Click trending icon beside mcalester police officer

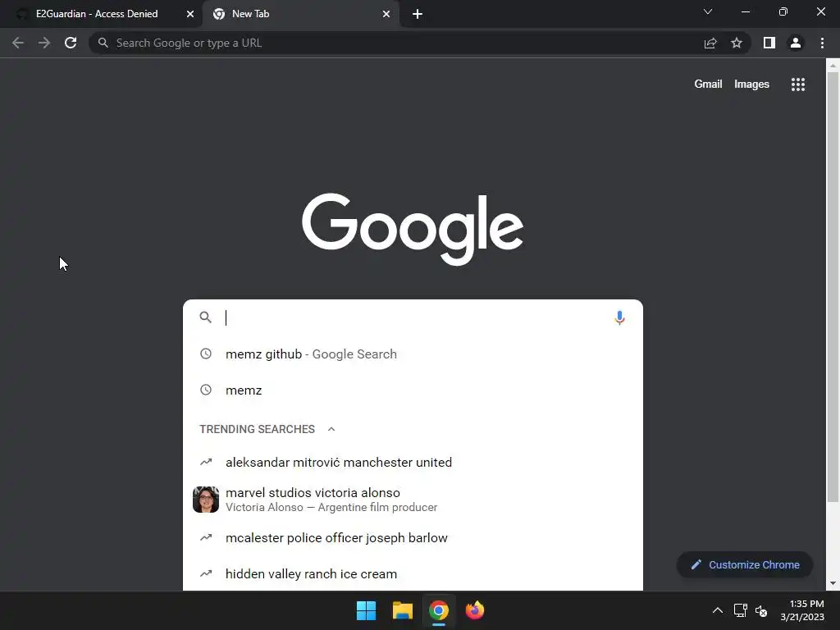[x=206, y=537]
